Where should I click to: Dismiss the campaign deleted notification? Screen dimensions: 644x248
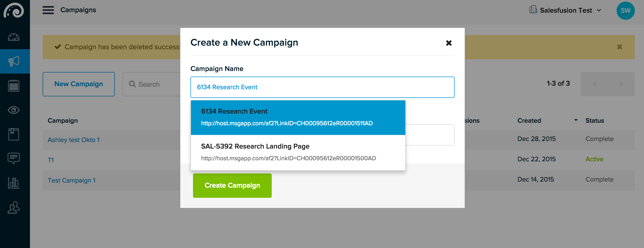(620, 47)
